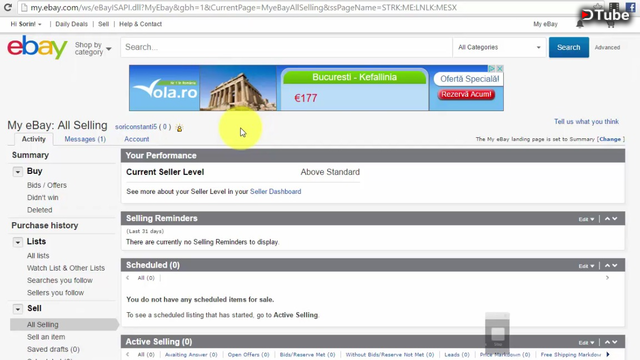Collapse the Buy section in the sidebar
Image resolution: width=640 pixels, height=360 pixels.
tap(18, 171)
